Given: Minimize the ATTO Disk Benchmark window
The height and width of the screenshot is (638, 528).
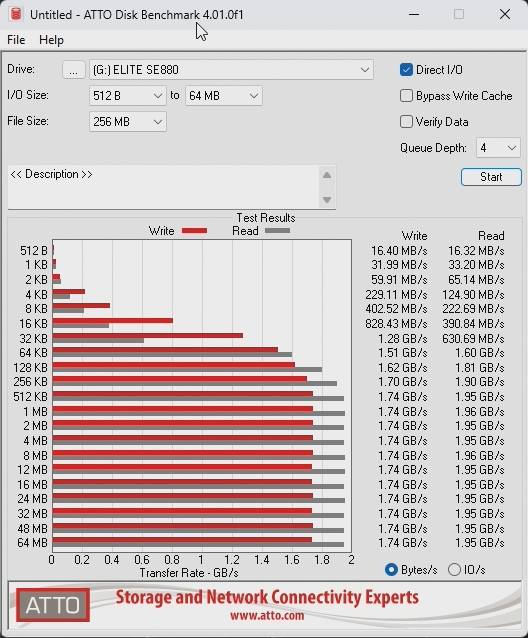Looking at the screenshot, I should (414, 14).
